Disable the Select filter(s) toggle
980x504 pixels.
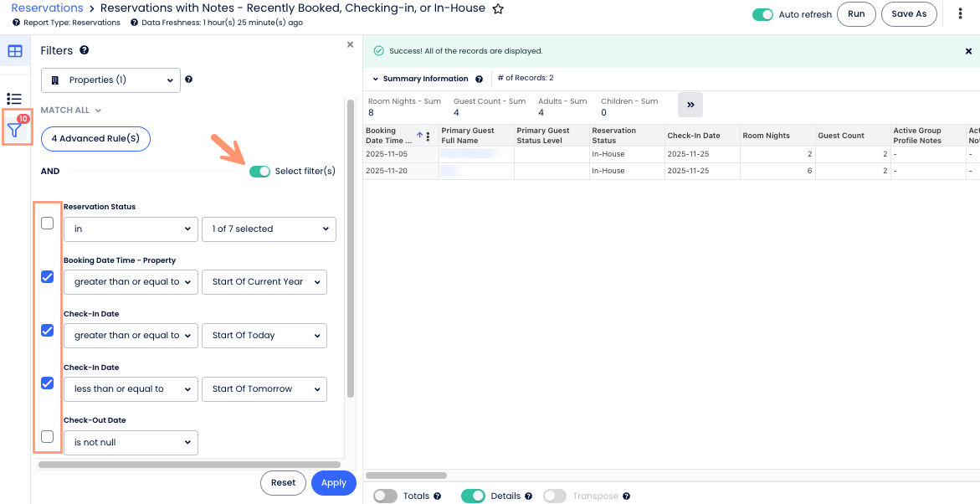coord(259,172)
